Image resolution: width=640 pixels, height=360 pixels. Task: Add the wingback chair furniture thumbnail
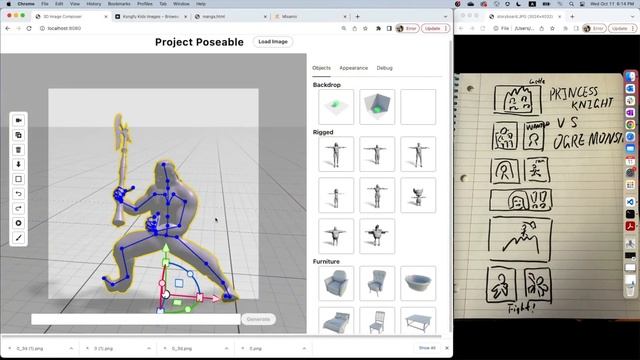tap(377, 283)
